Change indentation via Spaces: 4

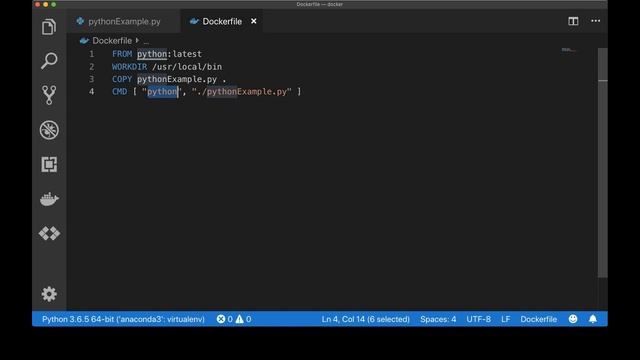438,319
